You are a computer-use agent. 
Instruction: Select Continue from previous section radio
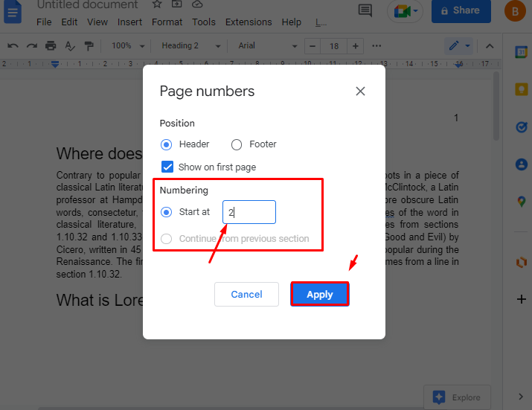pyautogui.click(x=166, y=239)
